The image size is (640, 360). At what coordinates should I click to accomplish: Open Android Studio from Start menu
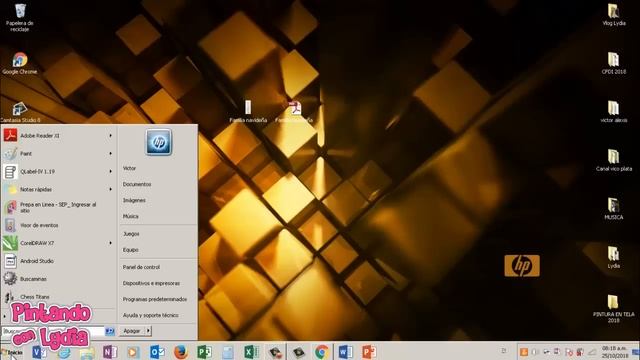pos(59,261)
